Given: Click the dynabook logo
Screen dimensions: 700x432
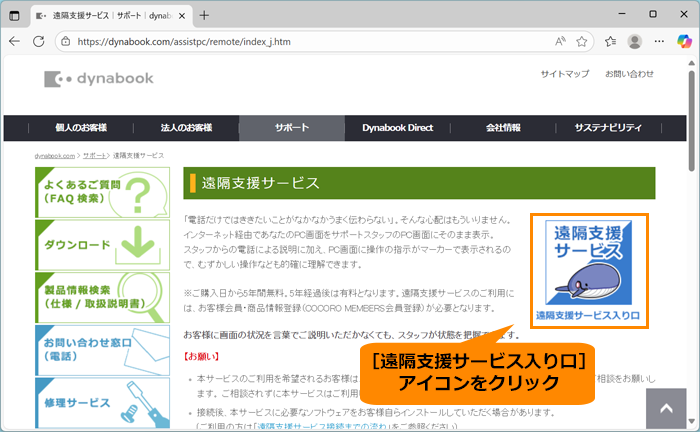Looking at the screenshot, I should [x=99, y=79].
